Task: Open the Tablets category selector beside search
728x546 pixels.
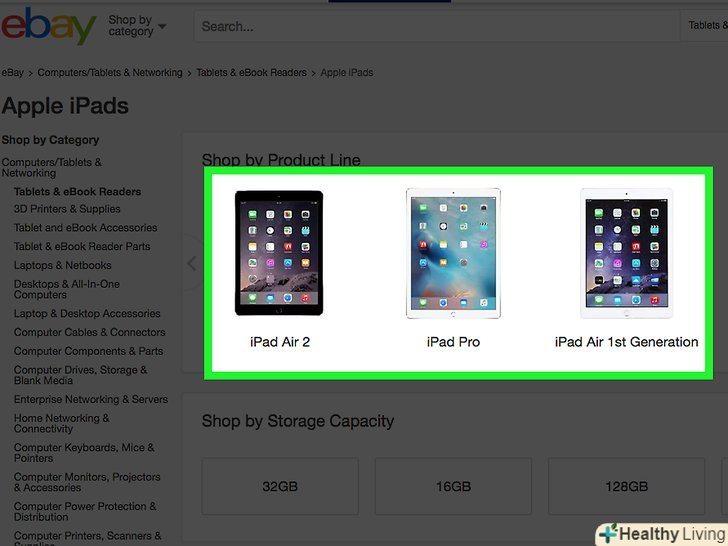Action: coord(706,26)
